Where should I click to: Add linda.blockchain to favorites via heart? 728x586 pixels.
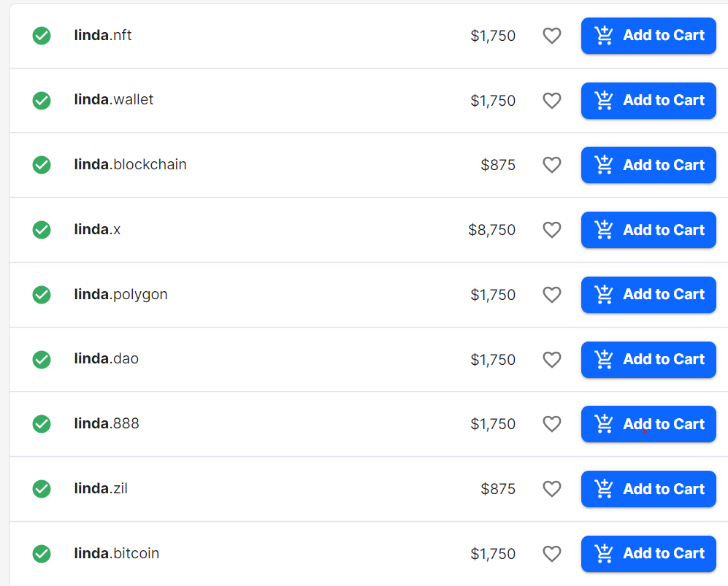pyautogui.click(x=552, y=165)
